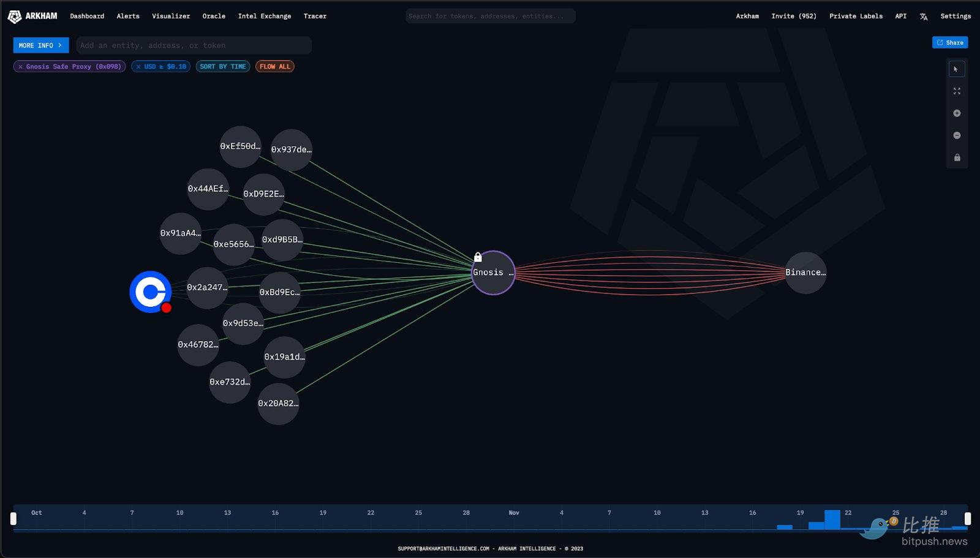Image resolution: width=980 pixels, height=558 pixels.
Task: Expand MORE INFO panel
Action: pos(40,45)
